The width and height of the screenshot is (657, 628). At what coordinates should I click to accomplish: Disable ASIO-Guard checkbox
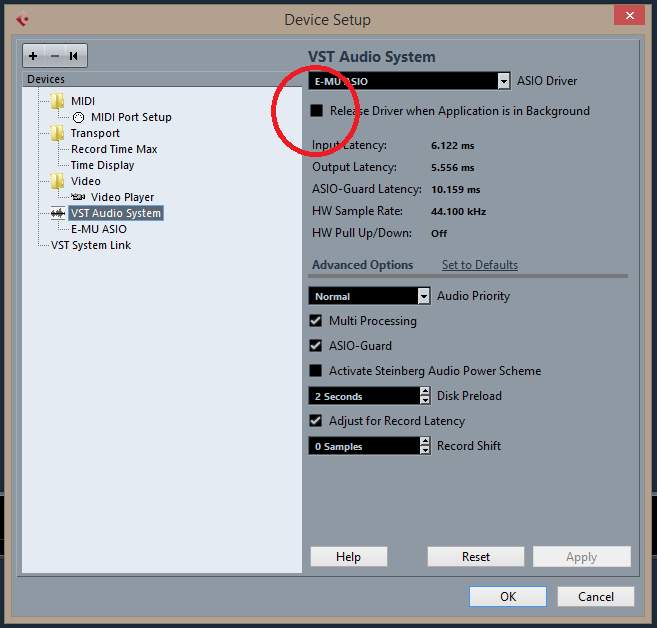(316, 346)
